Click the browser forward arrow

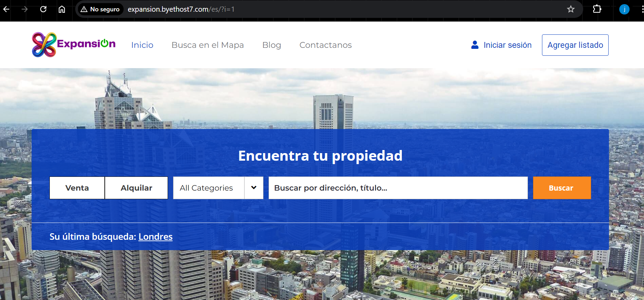click(x=24, y=9)
